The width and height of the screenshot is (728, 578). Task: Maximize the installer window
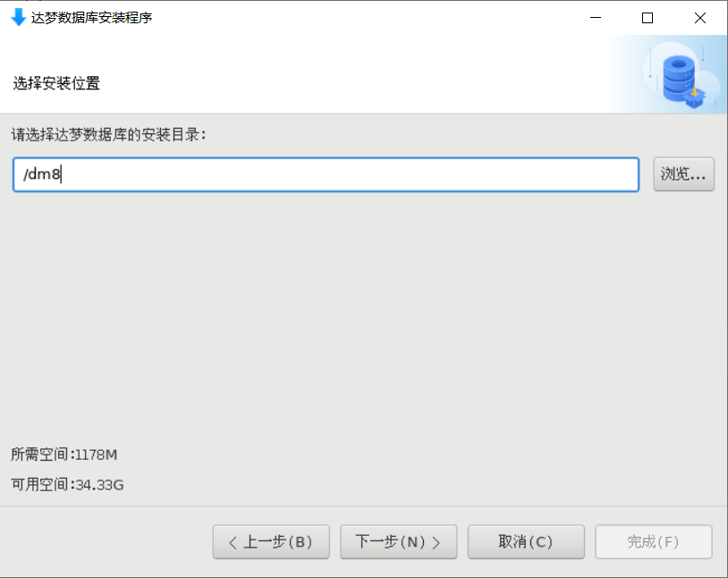(x=648, y=18)
